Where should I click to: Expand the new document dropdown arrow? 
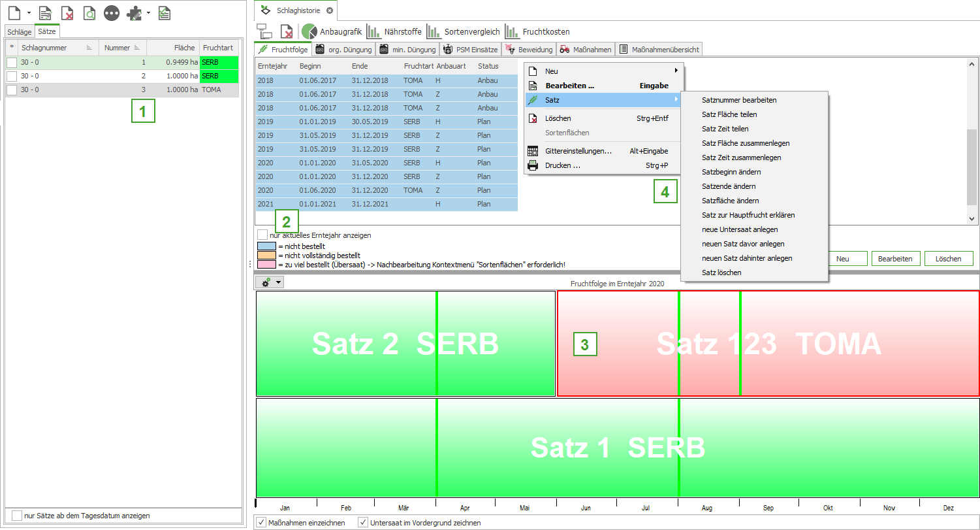(x=29, y=13)
